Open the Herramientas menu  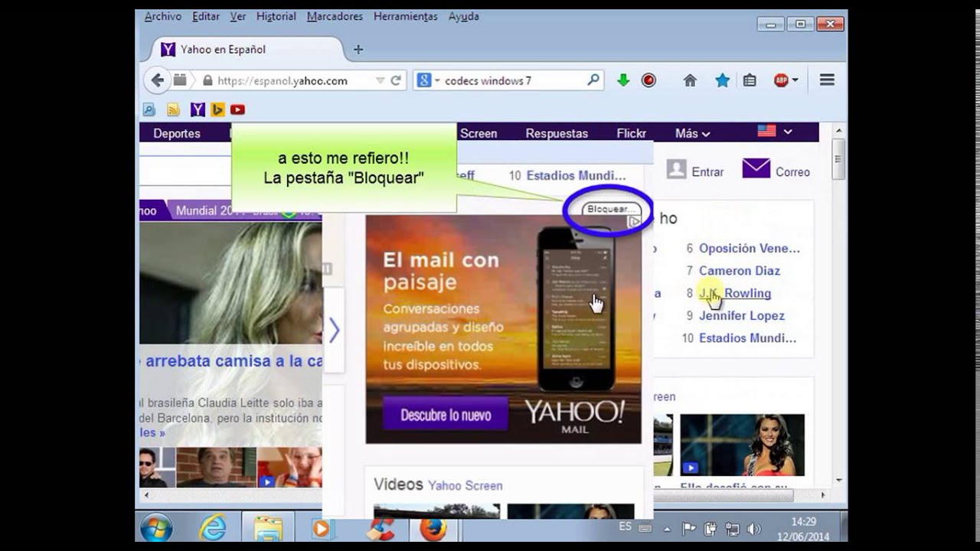tap(406, 16)
